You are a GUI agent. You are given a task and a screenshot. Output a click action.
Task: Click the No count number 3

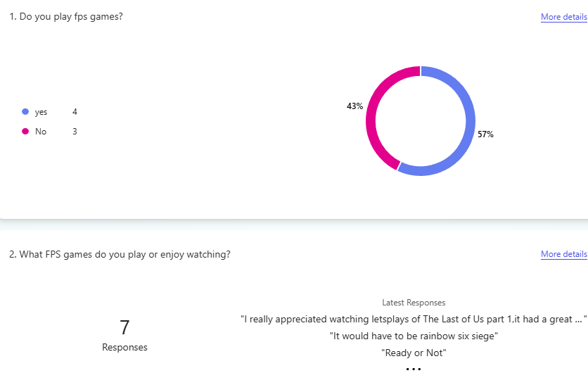(75, 132)
